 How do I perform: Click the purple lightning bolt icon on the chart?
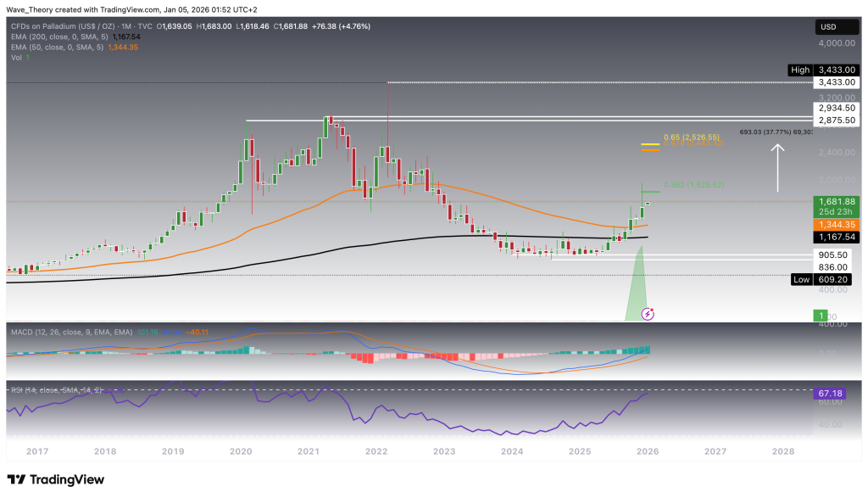[x=646, y=315]
